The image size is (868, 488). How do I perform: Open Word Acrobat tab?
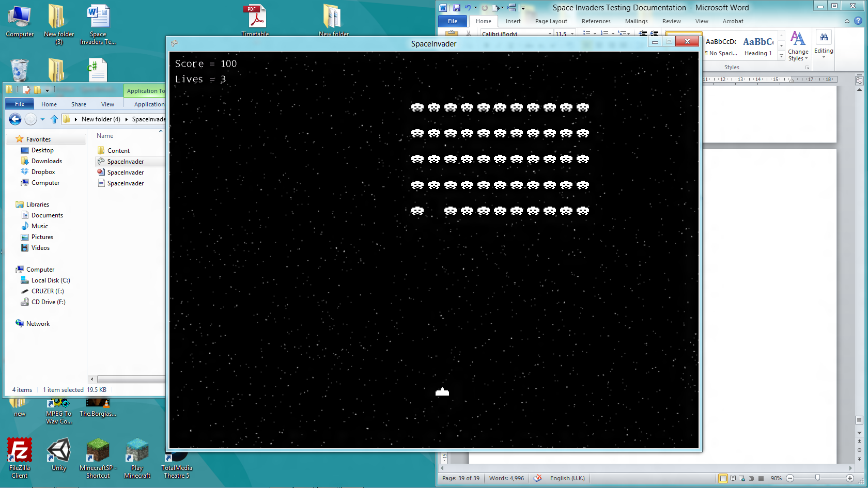pyautogui.click(x=733, y=21)
